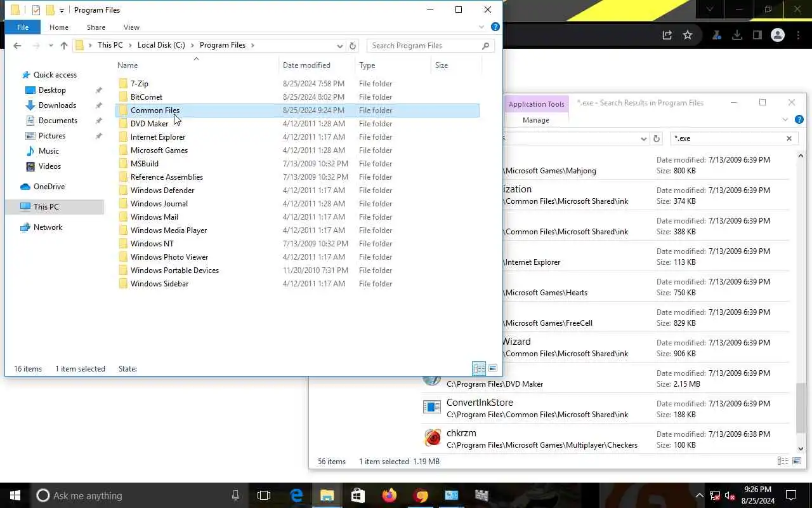Open Music in navigation pane
This screenshot has width=812, height=508.
point(49,151)
